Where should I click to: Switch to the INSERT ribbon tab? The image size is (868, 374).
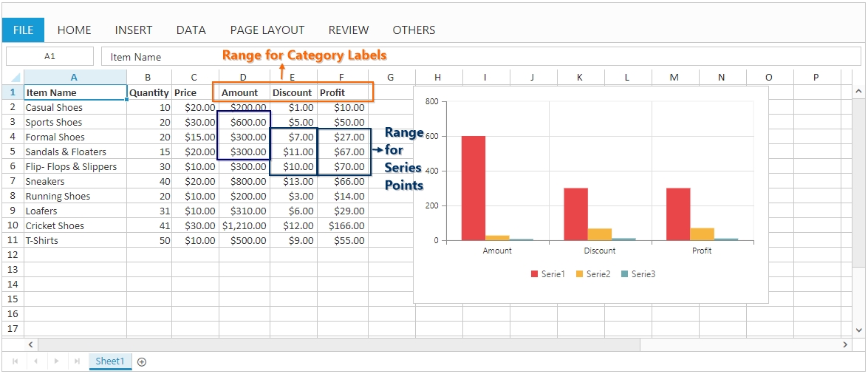point(134,30)
